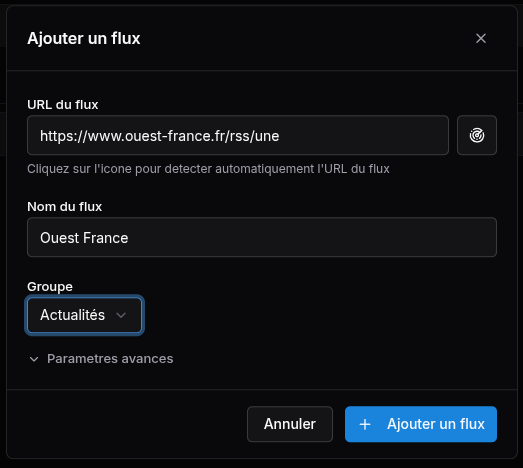Viewport: 523px width, 468px height.
Task: Place cursor on the Ouest France name text
Action: coord(84,238)
